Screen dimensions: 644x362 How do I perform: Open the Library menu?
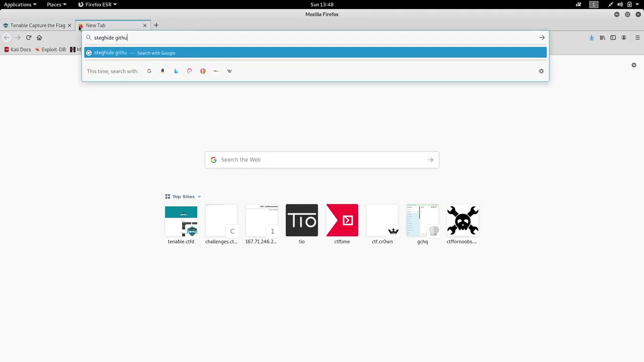[602, 38]
